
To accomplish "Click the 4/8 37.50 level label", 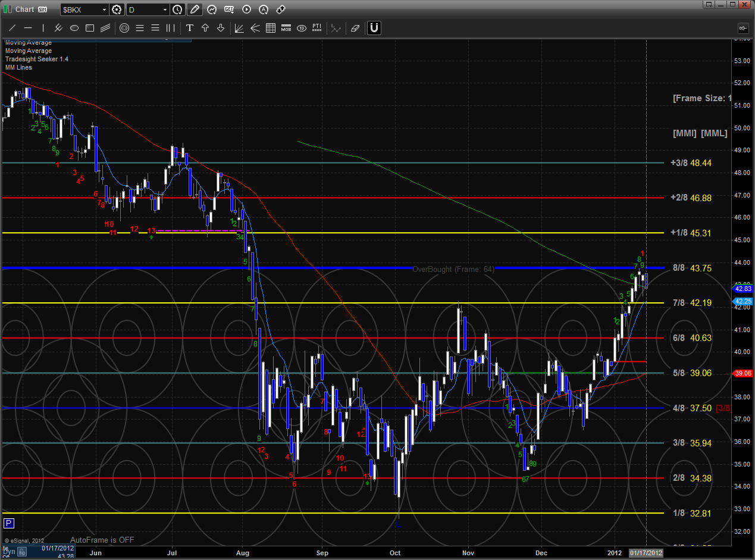I will click(x=692, y=408).
